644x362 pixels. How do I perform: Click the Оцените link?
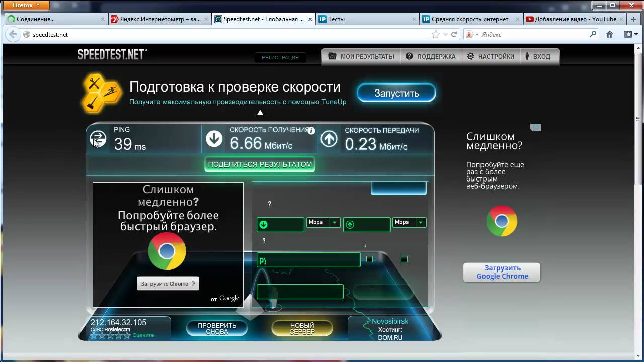click(143, 335)
